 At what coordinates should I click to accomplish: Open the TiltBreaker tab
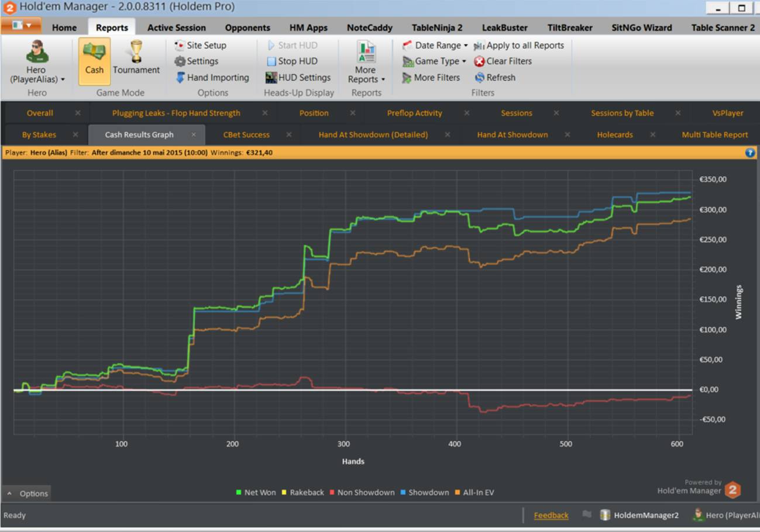(570, 27)
